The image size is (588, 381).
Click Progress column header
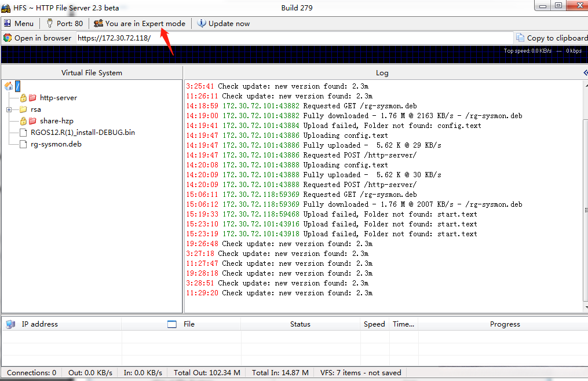505,324
